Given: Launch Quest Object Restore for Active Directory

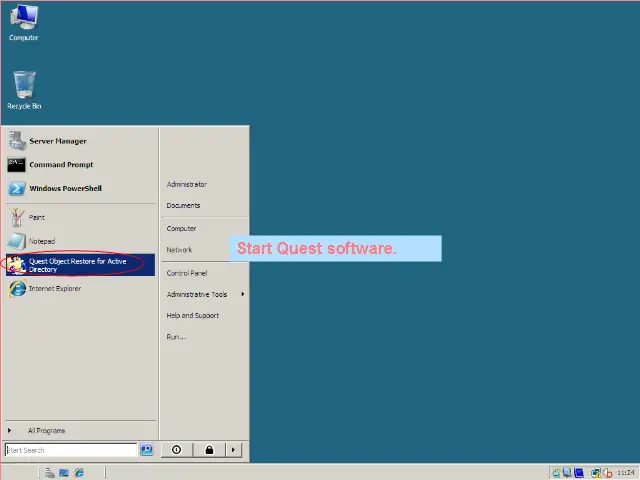Looking at the screenshot, I should click(x=77, y=265).
